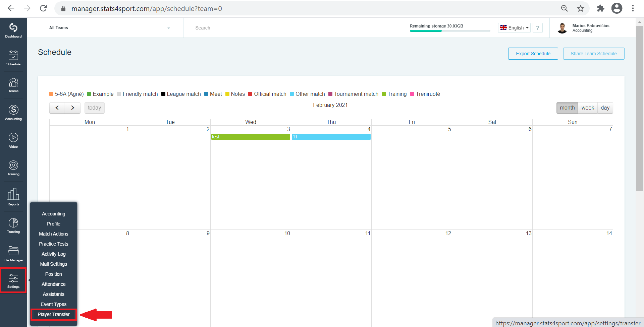This screenshot has width=644, height=327.
Task: Click the Export Schedule button
Action: click(x=533, y=54)
